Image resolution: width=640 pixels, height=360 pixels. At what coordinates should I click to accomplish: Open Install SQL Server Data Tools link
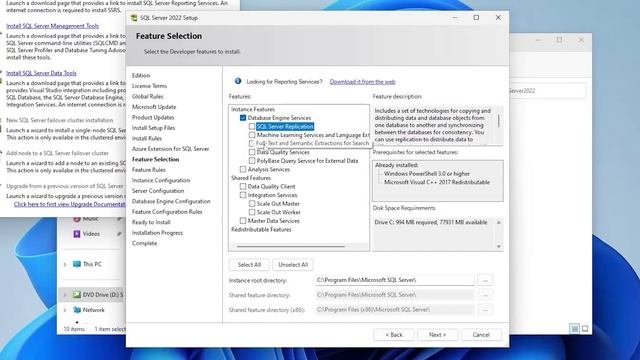(x=41, y=73)
